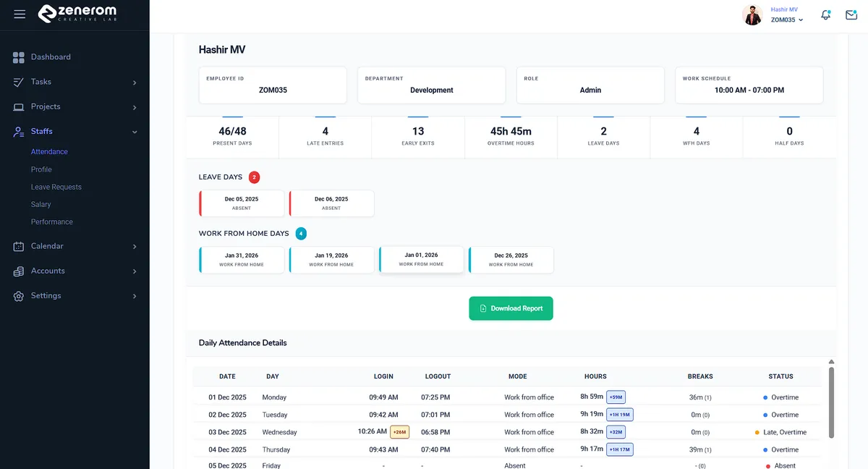Click the +1H 17M overtime badge
868x469 pixels.
[x=619, y=449]
